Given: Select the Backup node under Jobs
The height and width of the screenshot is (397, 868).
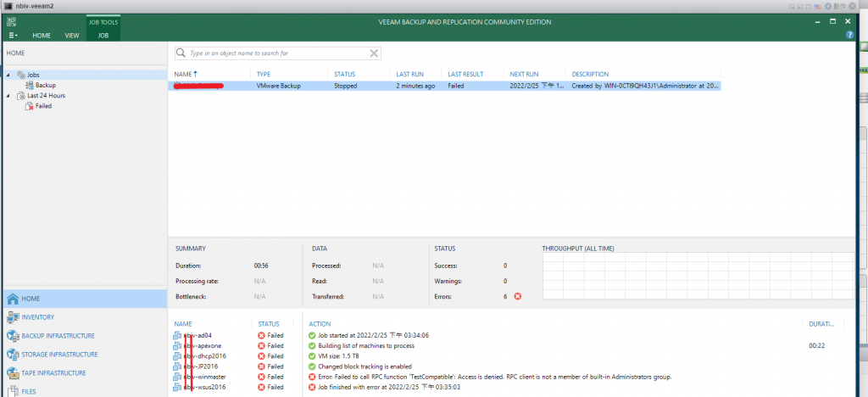Looking at the screenshot, I should tap(46, 86).
